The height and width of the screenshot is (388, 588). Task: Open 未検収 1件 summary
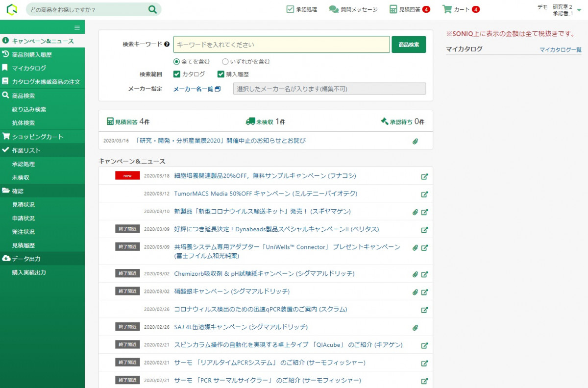click(265, 121)
